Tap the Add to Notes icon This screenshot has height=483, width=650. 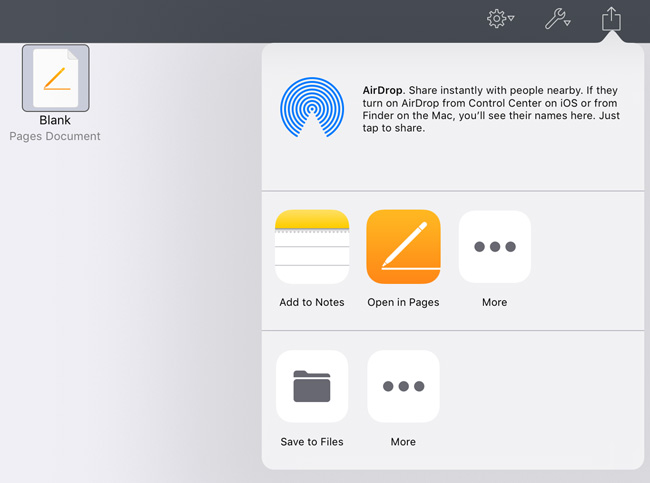pos(312,246)
